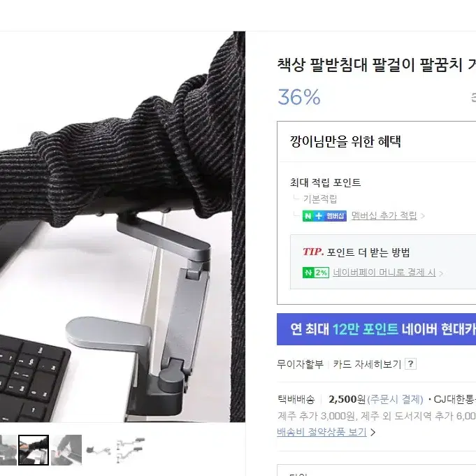Click the question mark help icon
This screenshot has width=476, height=476.
click(410, 363)
